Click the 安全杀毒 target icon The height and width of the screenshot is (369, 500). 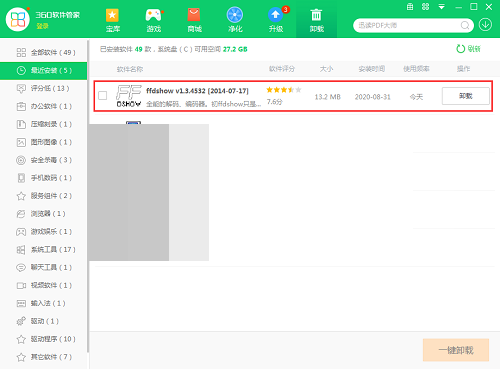[x=21, y=160]
